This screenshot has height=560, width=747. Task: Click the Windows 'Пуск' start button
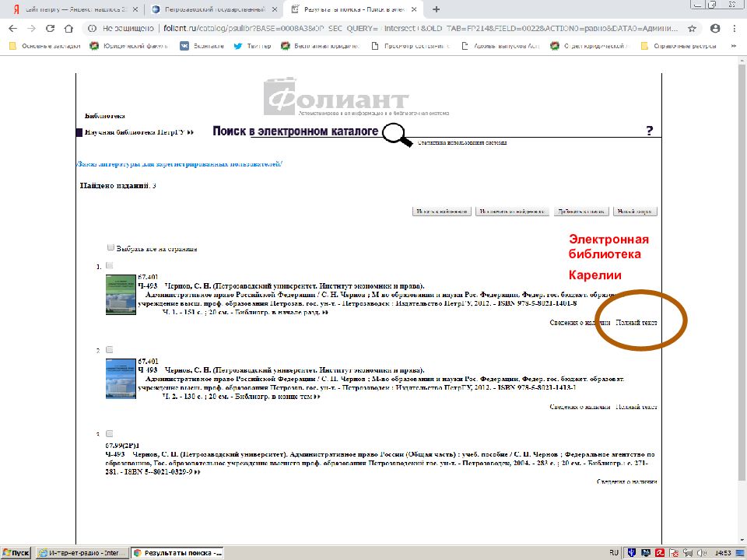(x=16, y=552)
